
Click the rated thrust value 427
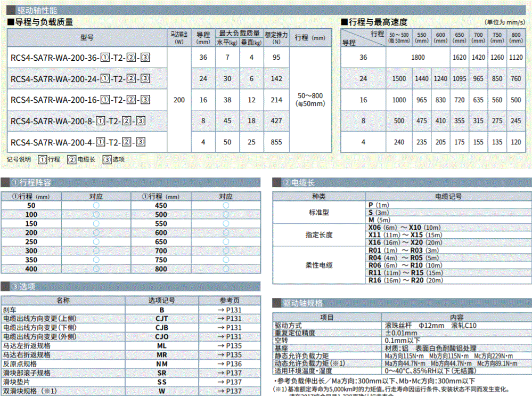(276, 121)
